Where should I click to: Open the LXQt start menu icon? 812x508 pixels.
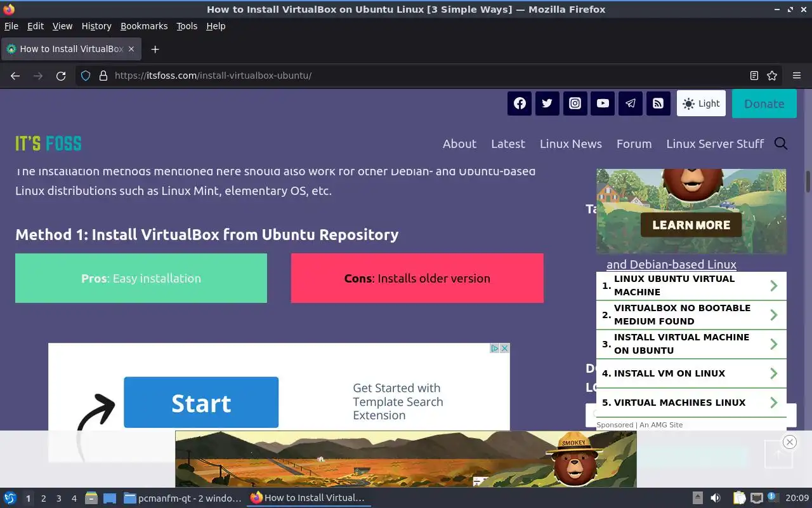click(x=10, y=498)
